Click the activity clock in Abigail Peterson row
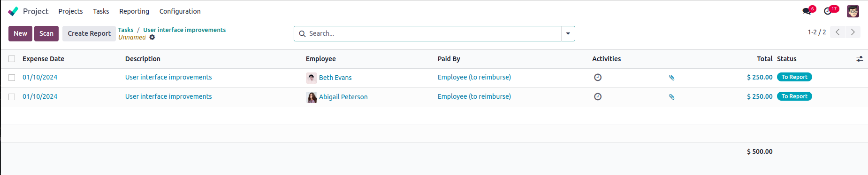This screenshot has height=175, width=868. [598, 96]
